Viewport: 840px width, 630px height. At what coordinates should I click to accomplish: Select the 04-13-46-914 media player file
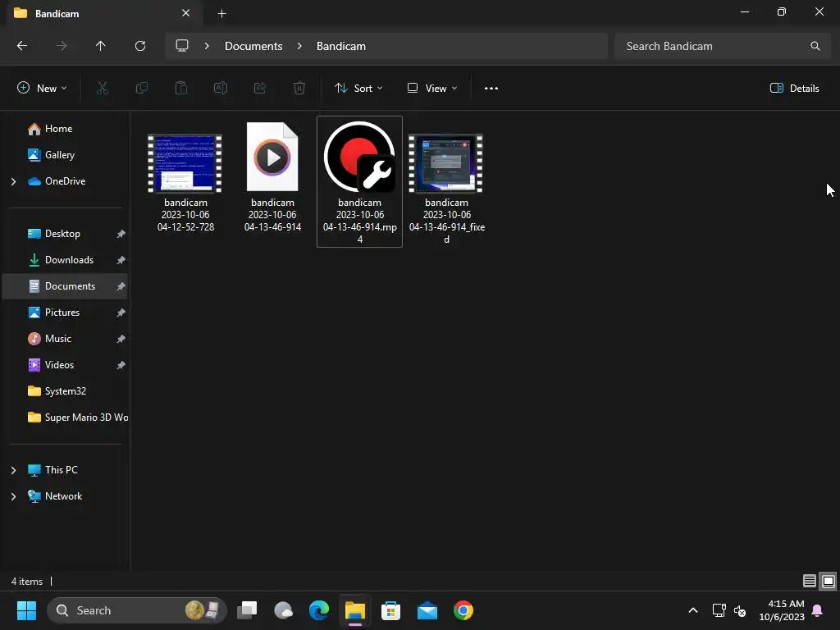(272, 157)
